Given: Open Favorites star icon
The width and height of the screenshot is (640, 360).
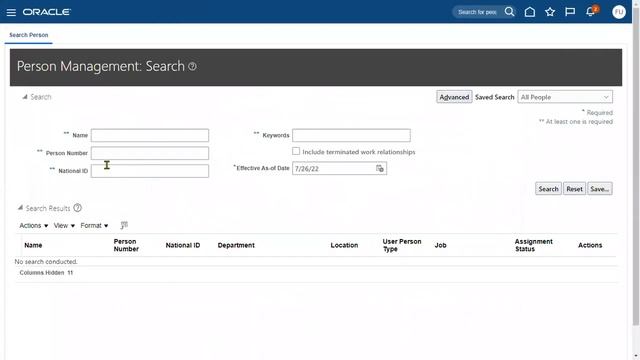Looking at the screenshot, I should pyautogui.click(x=550, y=12).
